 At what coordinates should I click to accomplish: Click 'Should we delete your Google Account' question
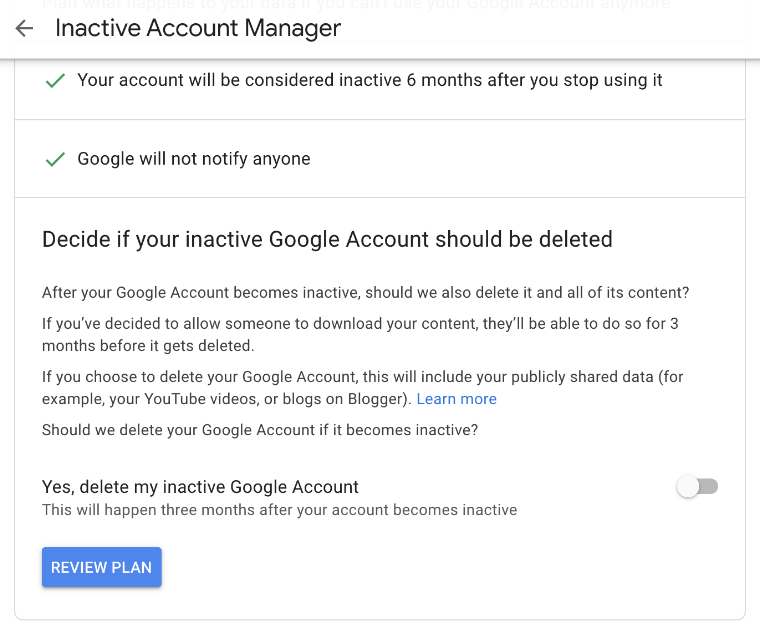coord(260,430)
